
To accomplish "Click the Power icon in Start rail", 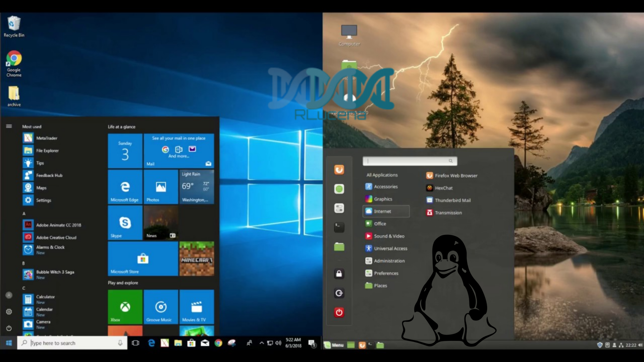I will (x=9, y=328).
